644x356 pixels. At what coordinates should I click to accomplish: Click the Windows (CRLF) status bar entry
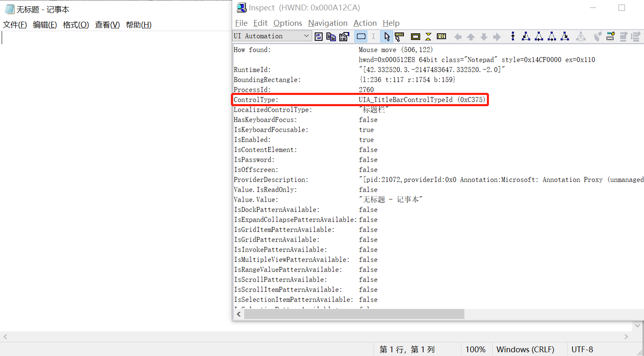[525, 349]
